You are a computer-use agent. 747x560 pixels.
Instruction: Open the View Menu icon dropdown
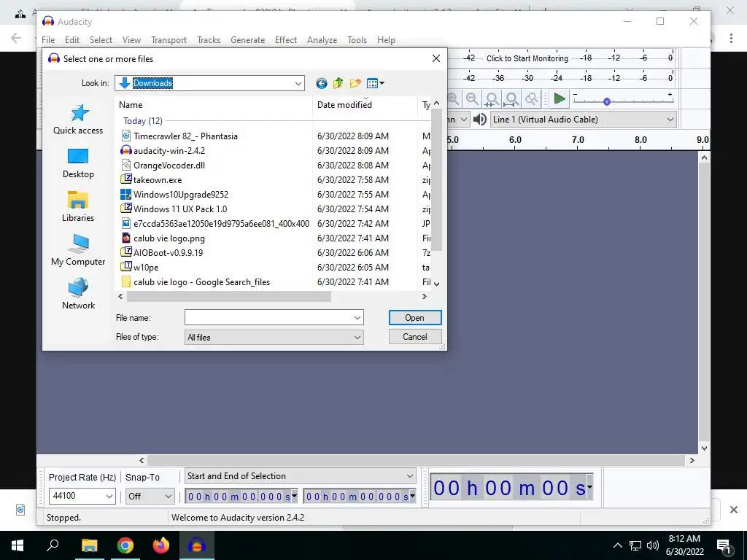[x=376, y=83]
